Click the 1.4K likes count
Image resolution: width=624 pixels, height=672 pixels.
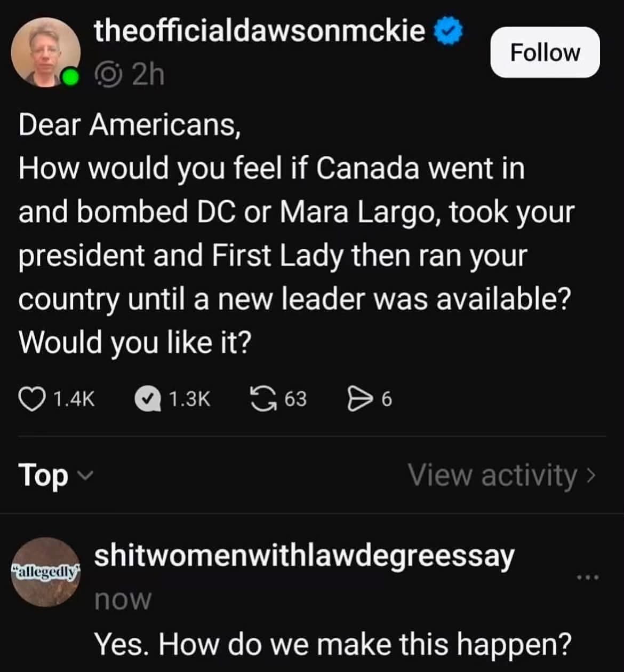point(74,399)
